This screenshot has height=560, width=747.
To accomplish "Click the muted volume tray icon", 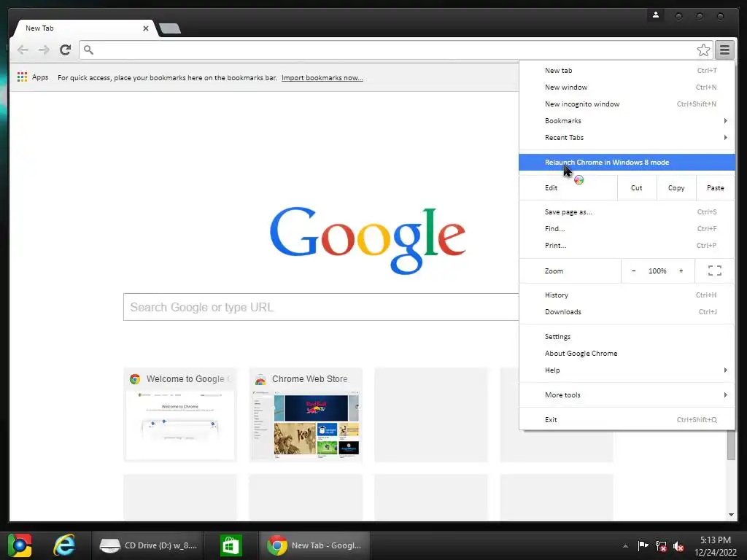I will [678, 545].
